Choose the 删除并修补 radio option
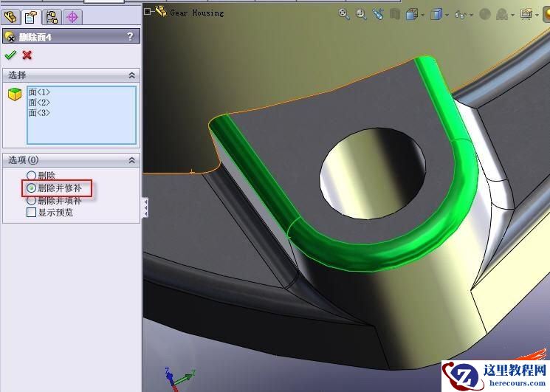The width and height of the screenshot is (550, 392). pyautogui.click(x=31, y=188)
